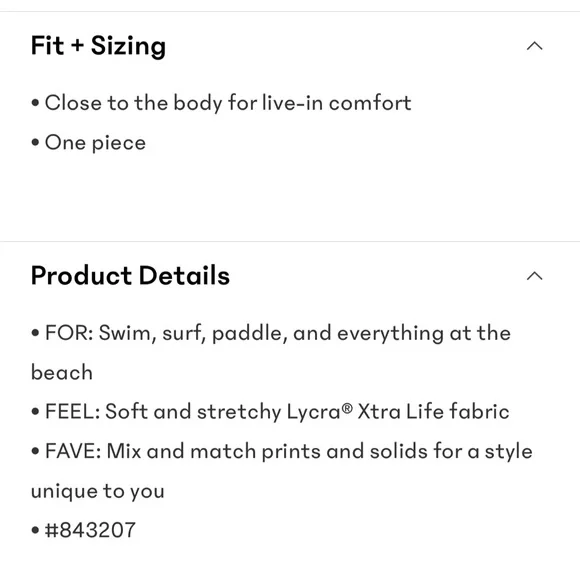Click 'Mix and match prints' in FAVE line
The height and width of the screenshot is (580, 580).
213,452
